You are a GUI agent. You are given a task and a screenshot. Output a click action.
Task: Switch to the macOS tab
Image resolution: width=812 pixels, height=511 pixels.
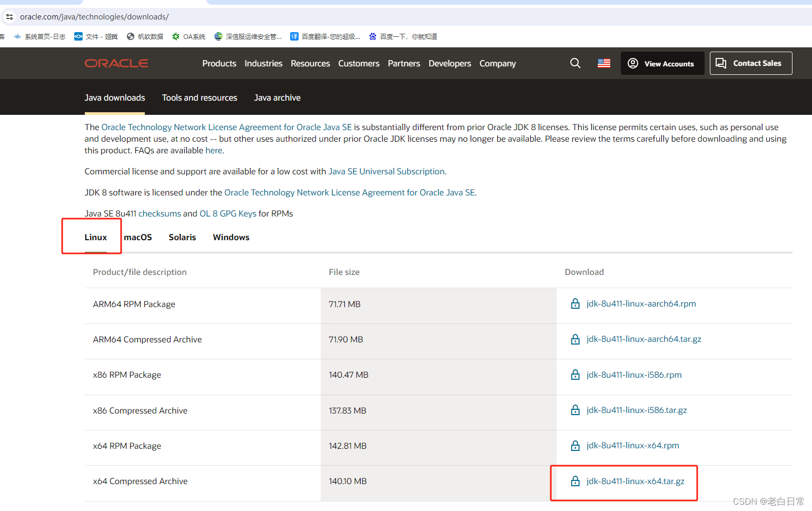click(x=138, y=237)
